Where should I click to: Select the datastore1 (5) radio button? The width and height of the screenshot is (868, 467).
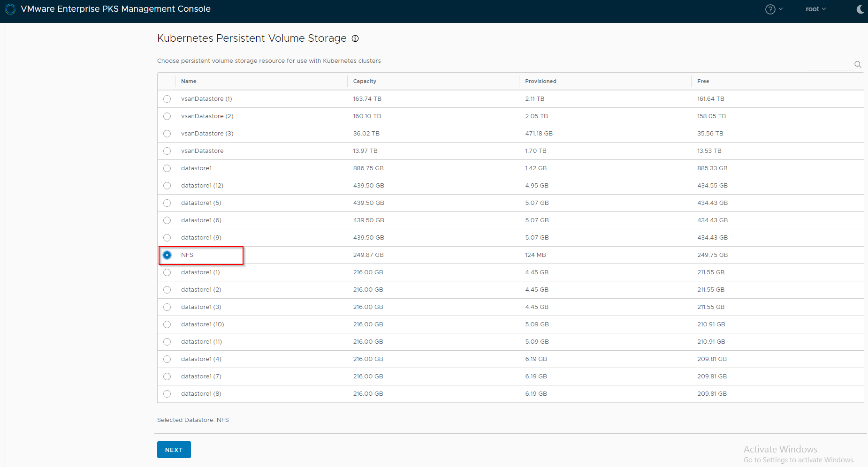click(x=167, y=203)
